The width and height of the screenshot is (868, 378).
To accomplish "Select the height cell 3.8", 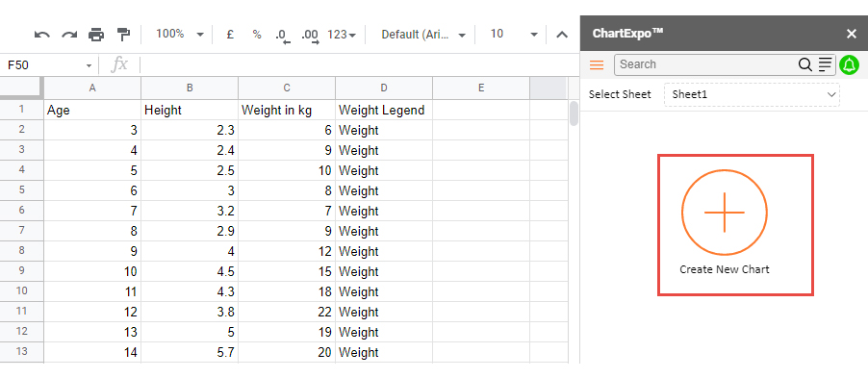I will 190,313.
